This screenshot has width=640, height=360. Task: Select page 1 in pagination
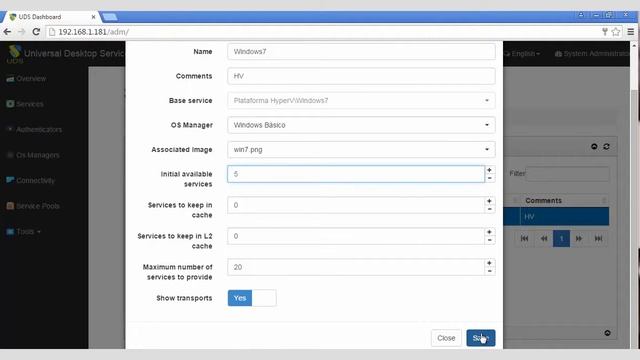[x=561, y=238]
